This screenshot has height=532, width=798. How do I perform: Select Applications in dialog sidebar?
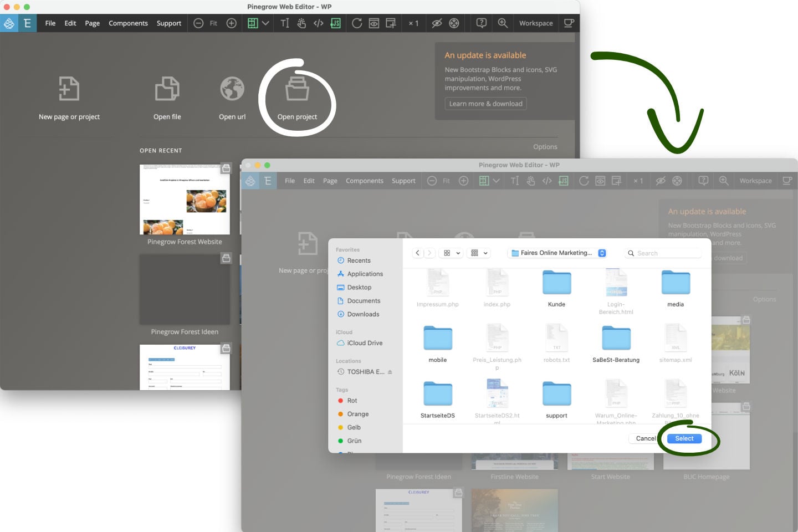[x=365, y=274]
